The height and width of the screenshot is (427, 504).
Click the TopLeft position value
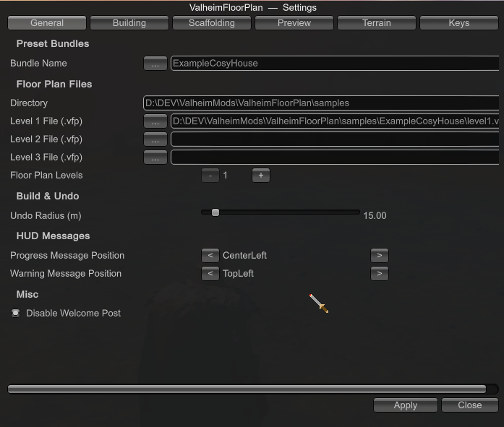(238, 274)
